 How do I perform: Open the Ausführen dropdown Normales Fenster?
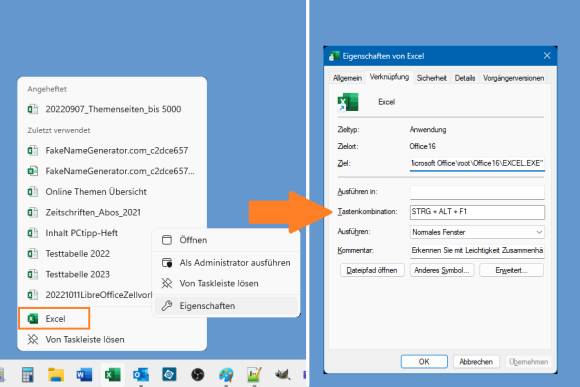[x=477, y=232]
